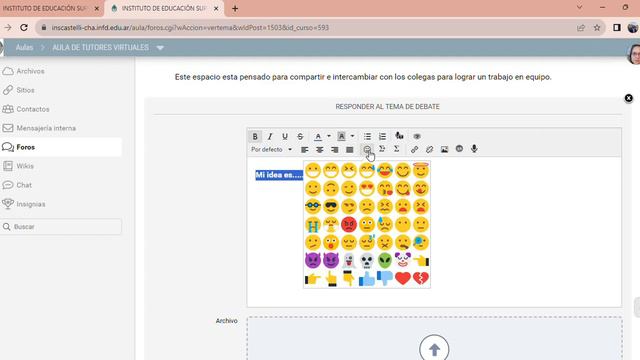Pick the broken heart emoji
640x360 pixels.
(420, 278)
